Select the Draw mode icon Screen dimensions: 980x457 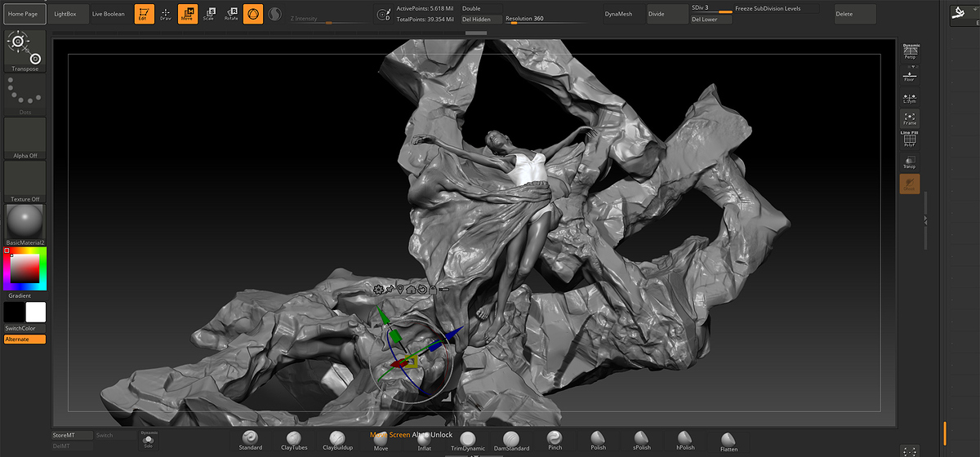(x=166, y=14)
